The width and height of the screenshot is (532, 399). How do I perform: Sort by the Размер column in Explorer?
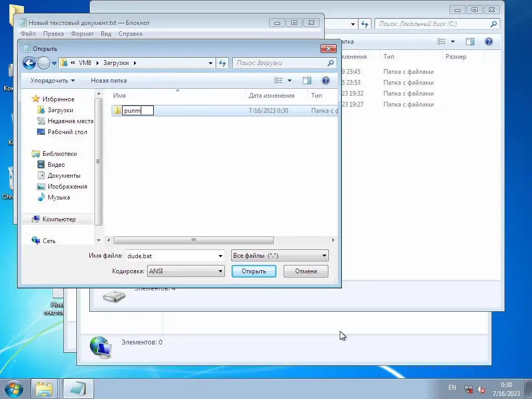pyautogui.click(x=456, y=57)
